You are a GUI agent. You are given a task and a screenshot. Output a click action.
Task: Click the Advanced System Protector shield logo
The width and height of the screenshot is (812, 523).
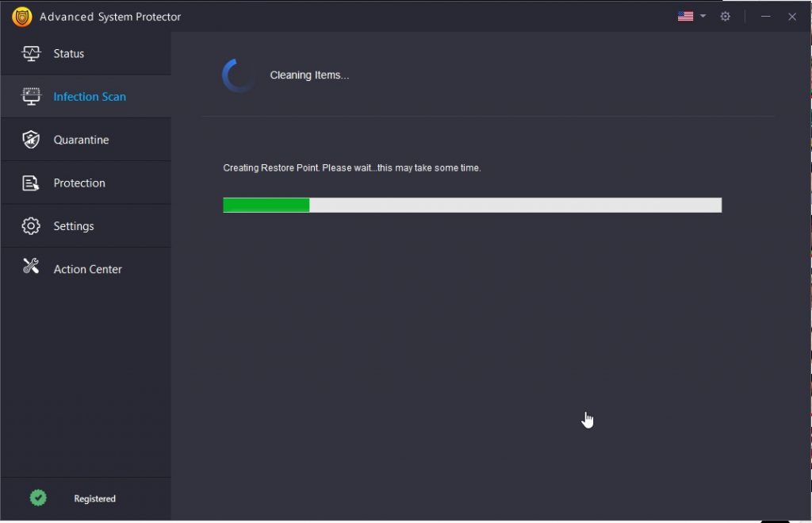point(21,16)
